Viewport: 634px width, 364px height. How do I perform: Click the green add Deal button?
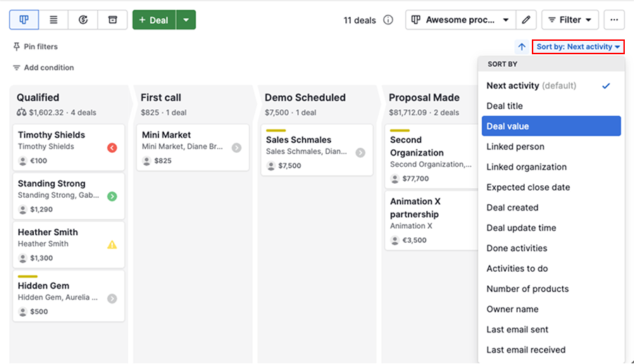pyautogui.click(x=154, y=20)
